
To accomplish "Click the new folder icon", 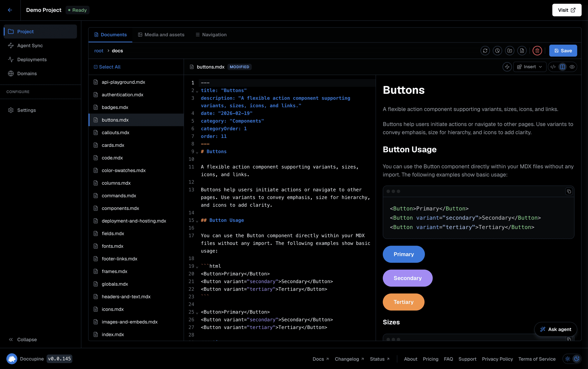I will (510, 51).
